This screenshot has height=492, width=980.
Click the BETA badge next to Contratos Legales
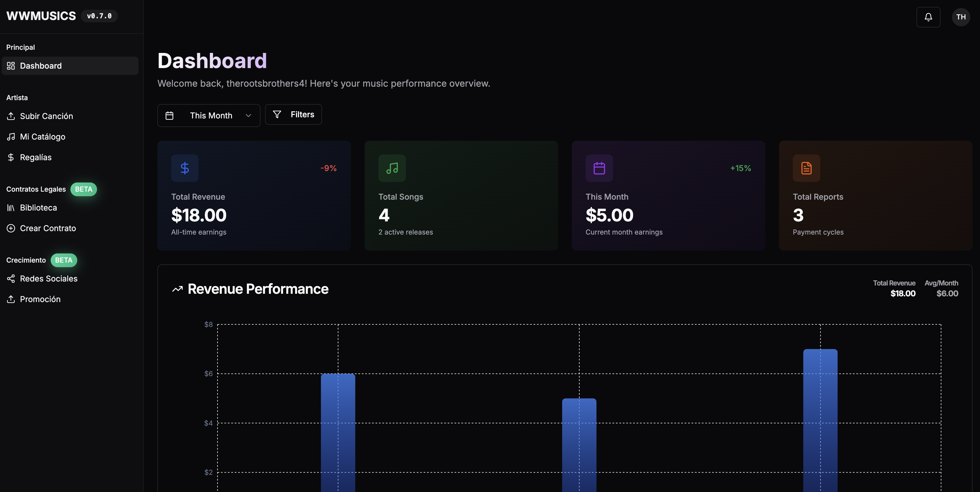pos(83,189)
